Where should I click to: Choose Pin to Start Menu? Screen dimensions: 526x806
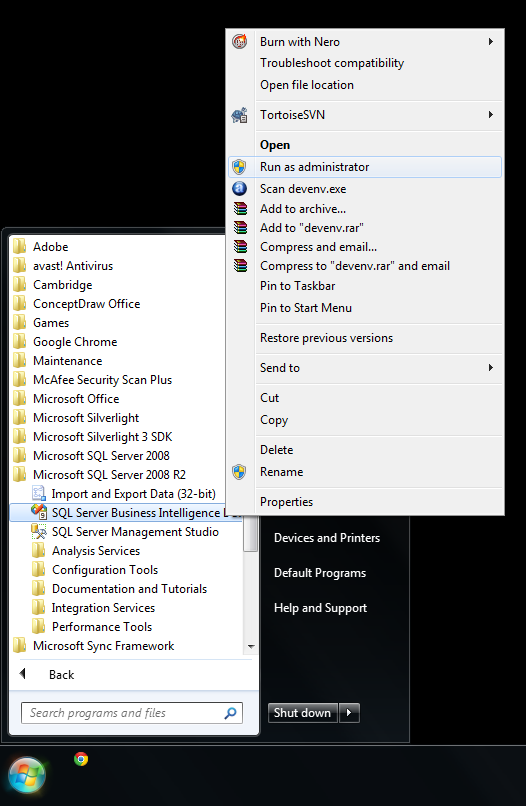(x=306, y=308)
